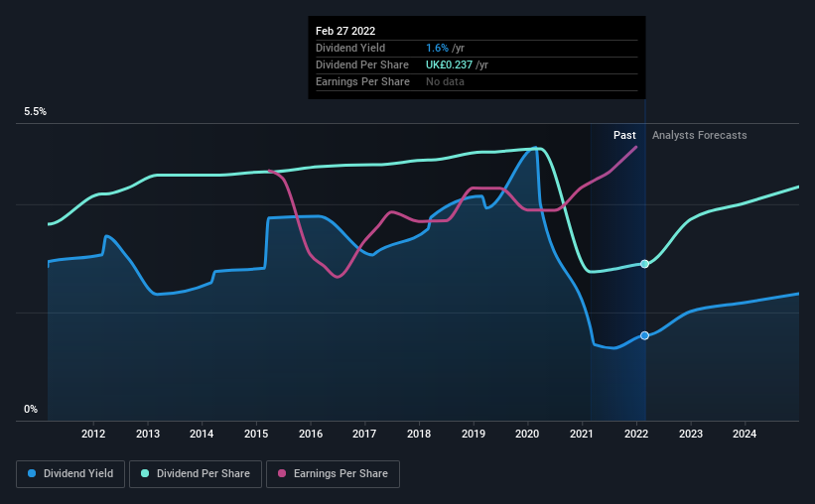Click the 'No data' earnings value in tooltip
The width and height of the screenshot is (815, 504).
click(445, 81)
